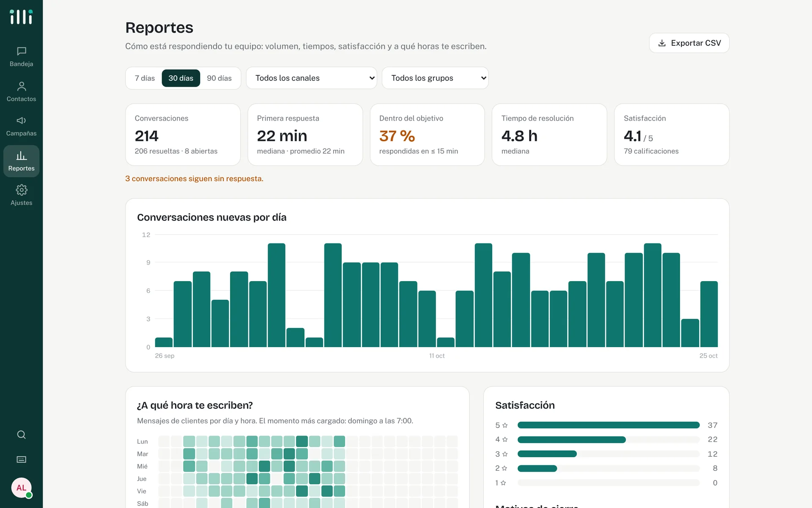Click the 4-star satisfaction bar
The image size is (812, 508).
[x=572, y=439]
